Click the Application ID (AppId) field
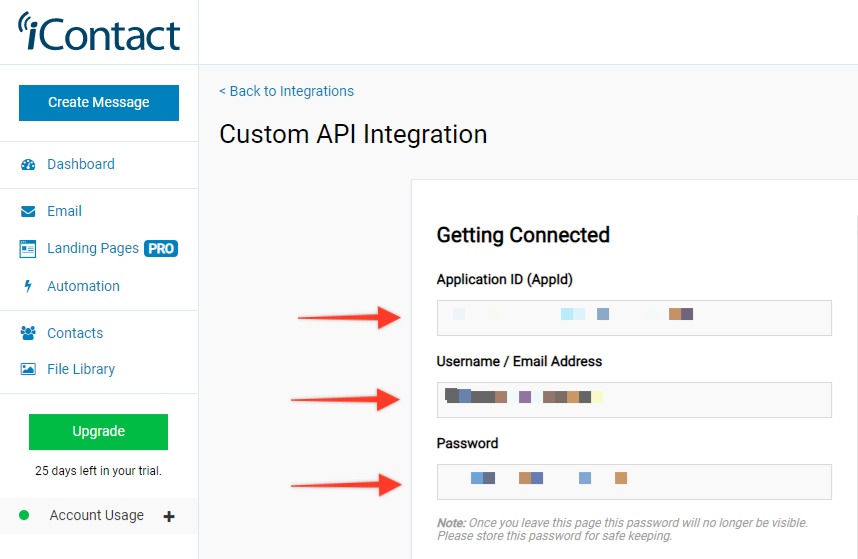Screen dimensions: 858x559 click(634, 318)
